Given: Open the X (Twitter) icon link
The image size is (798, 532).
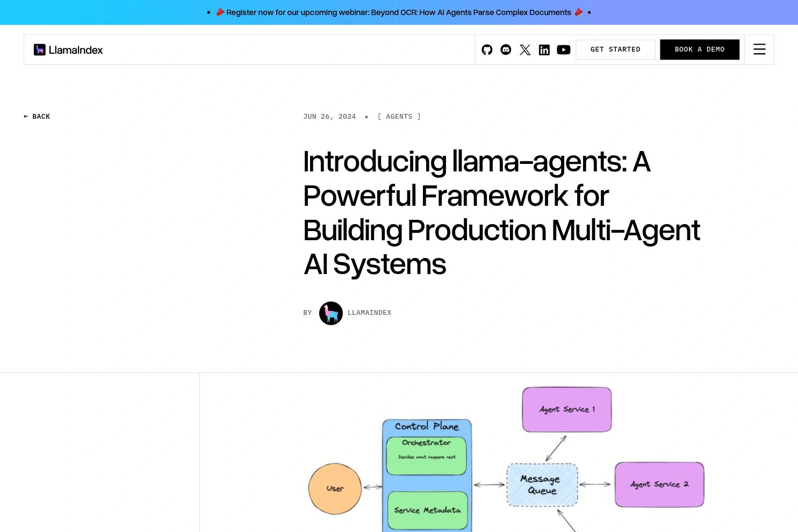Looking at the screenshot, I should 525,49.
